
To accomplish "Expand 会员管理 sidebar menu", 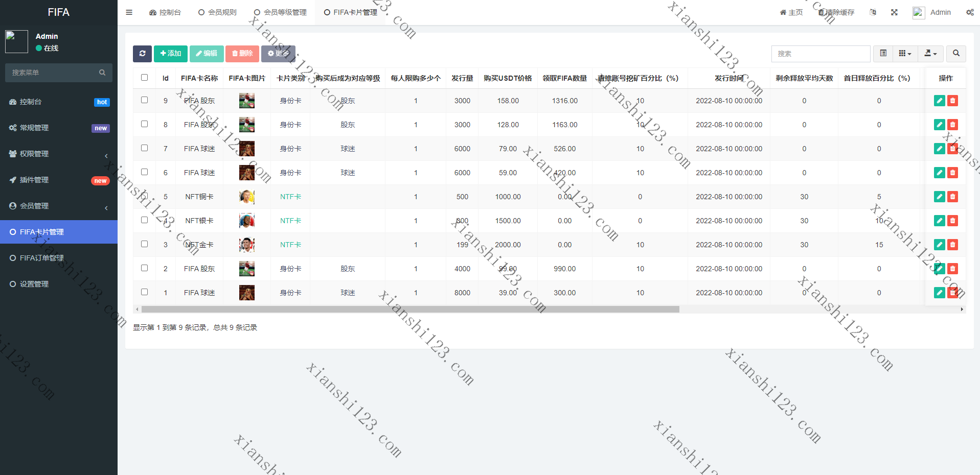I will (59, 206).
